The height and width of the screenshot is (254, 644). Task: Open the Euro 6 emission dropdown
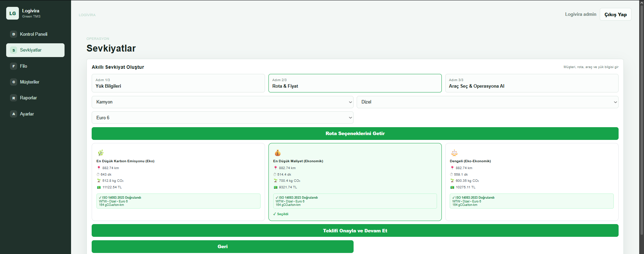(x=222, y=118)
